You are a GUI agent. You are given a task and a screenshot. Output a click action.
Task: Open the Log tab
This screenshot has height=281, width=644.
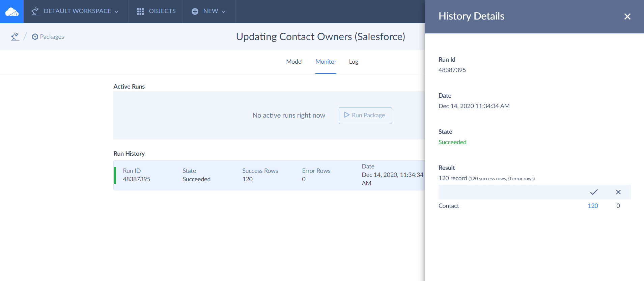pyautogui.click(x=353, y=62)
